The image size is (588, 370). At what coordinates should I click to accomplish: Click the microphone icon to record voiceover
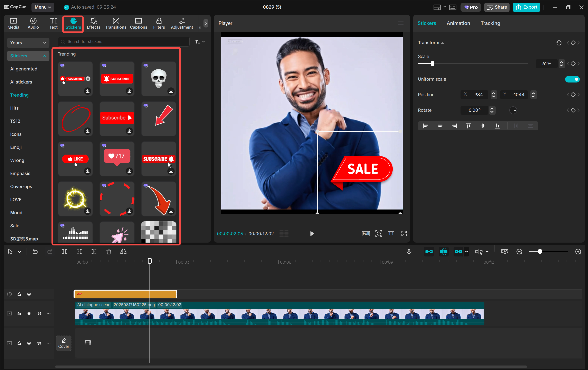coord(409,252)
